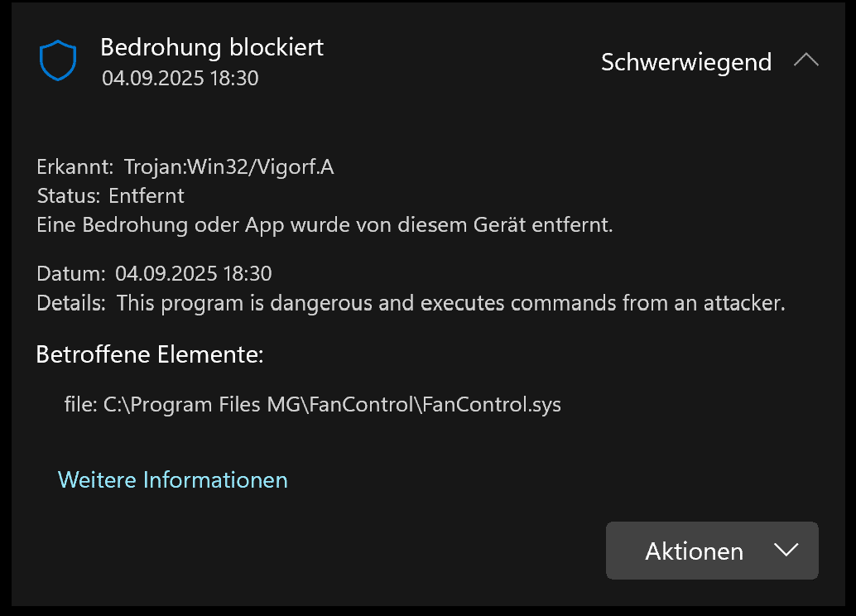The image size is (856, 616).
Task: Click the Entfernt status value
Action: point(147,195)
